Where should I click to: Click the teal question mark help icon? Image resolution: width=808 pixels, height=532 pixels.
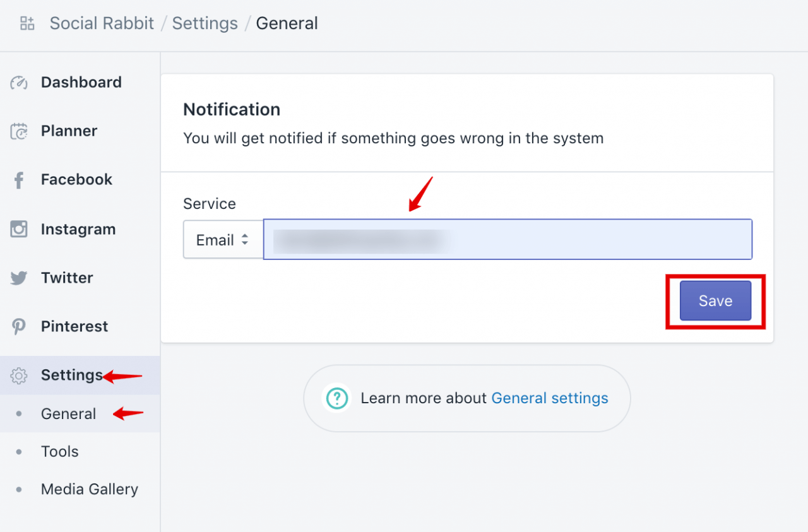[x=338, y=398]
